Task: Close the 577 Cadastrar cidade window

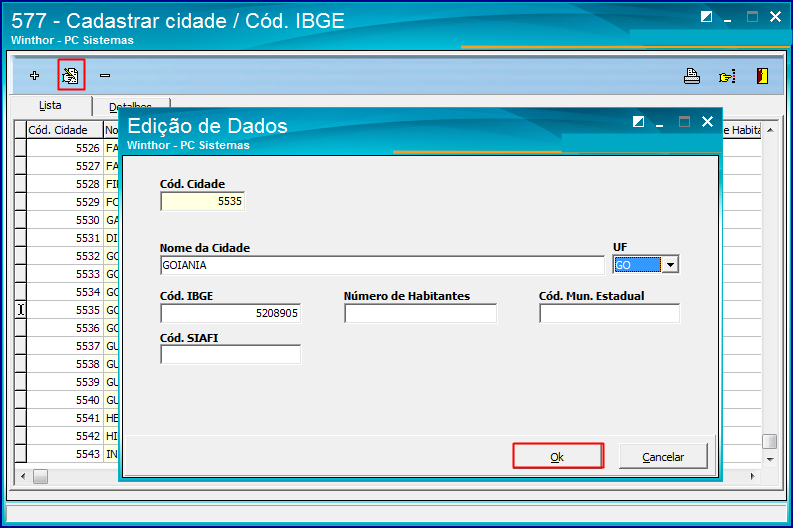Action: click(775, 17)
